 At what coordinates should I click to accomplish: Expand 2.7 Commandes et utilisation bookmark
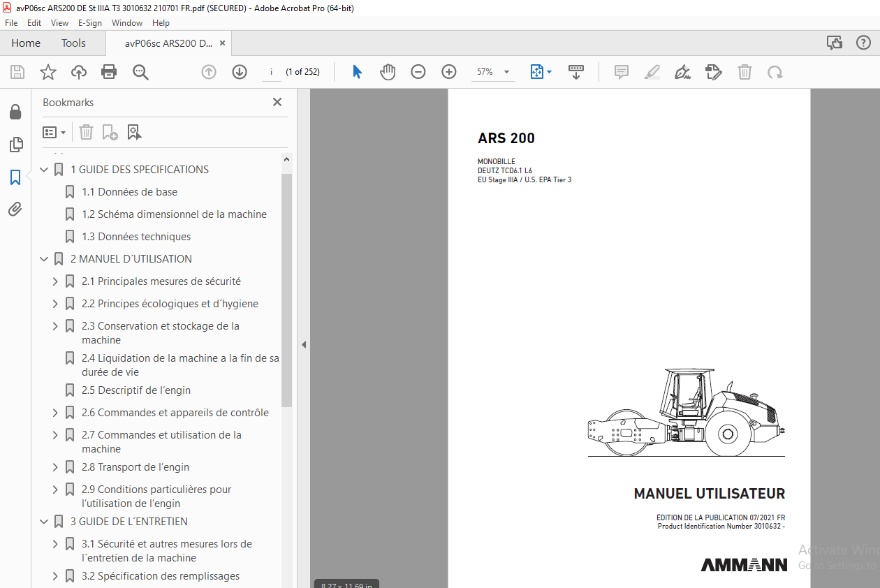55,435
